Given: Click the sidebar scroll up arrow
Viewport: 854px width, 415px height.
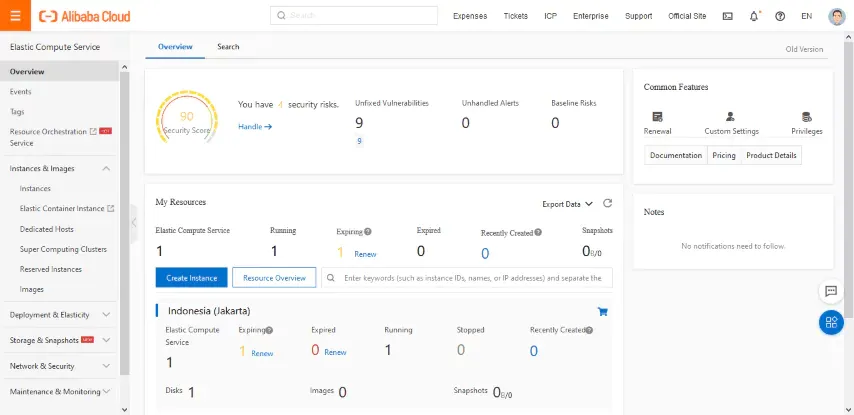Looking at the screenshot, I should click(125, 67).
